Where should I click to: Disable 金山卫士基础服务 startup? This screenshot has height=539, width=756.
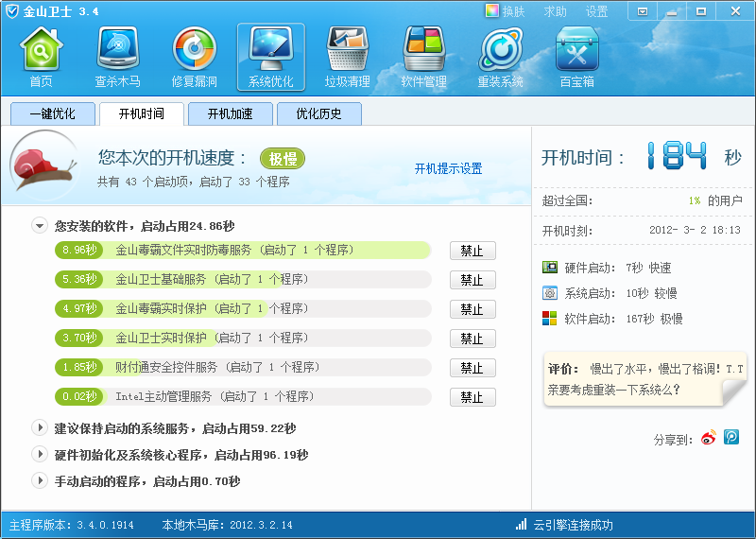[472, 280]
